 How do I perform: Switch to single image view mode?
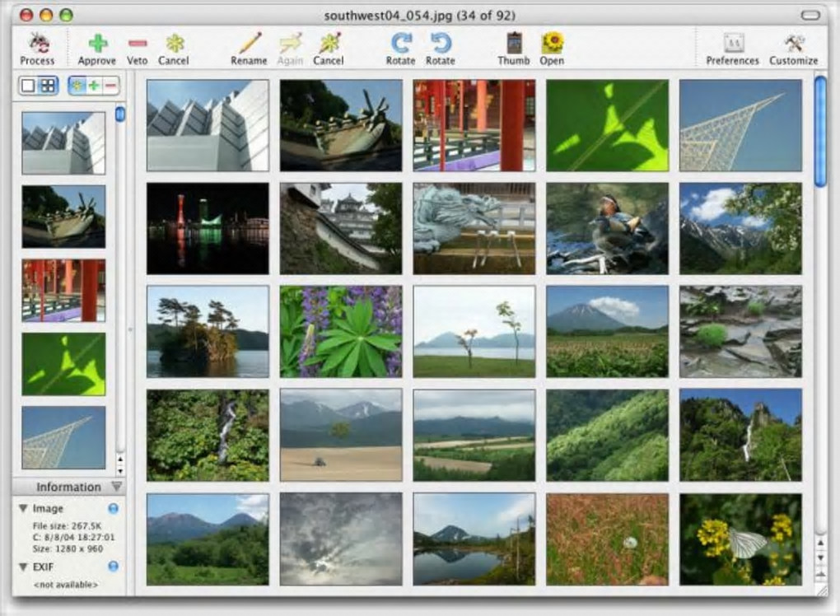pos(30,85)
